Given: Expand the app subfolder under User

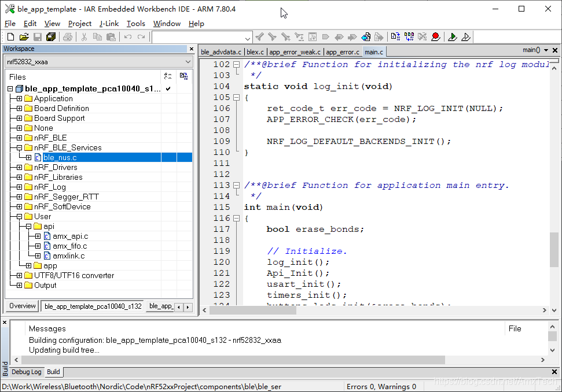Looking at the screenshot, I should pyautogui.click(x=29, y=265).
